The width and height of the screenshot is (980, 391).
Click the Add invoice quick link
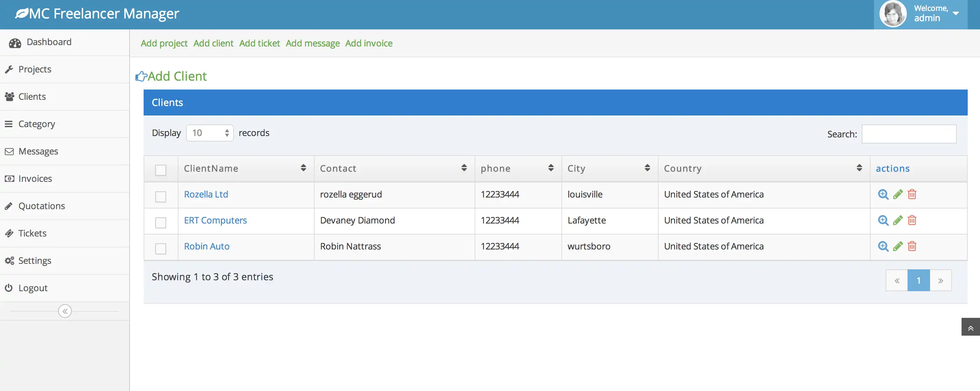click(x=369, y=42)
